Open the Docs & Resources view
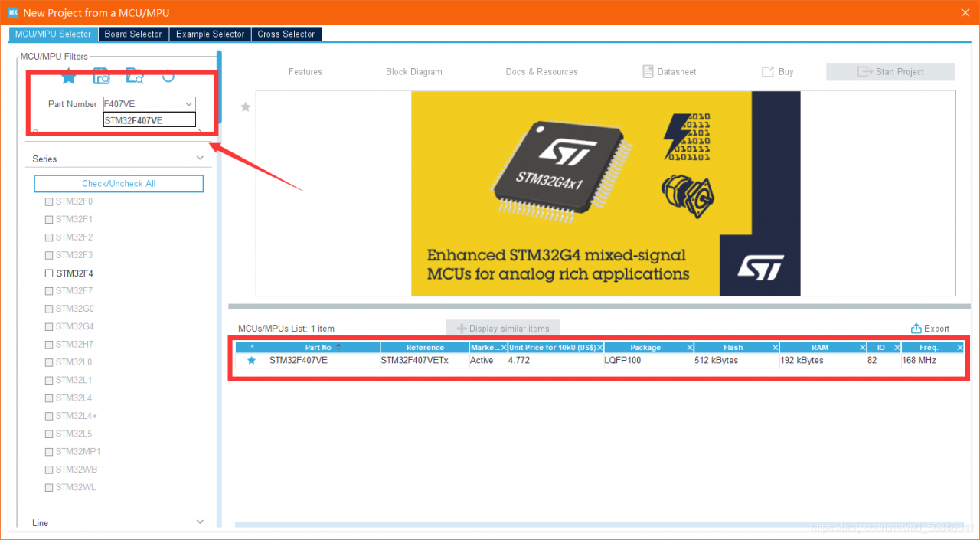Screen dimensions: 980x540 (x=542, y=72)
